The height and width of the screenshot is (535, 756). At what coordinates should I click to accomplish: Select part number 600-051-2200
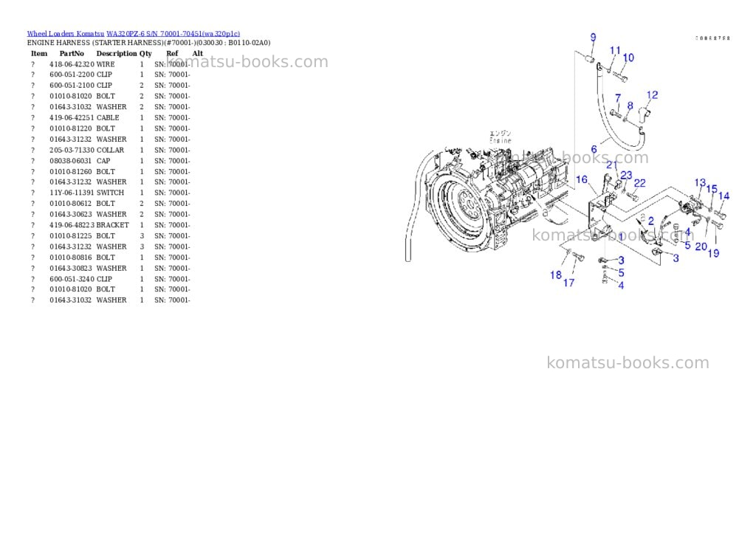(72, 75)
